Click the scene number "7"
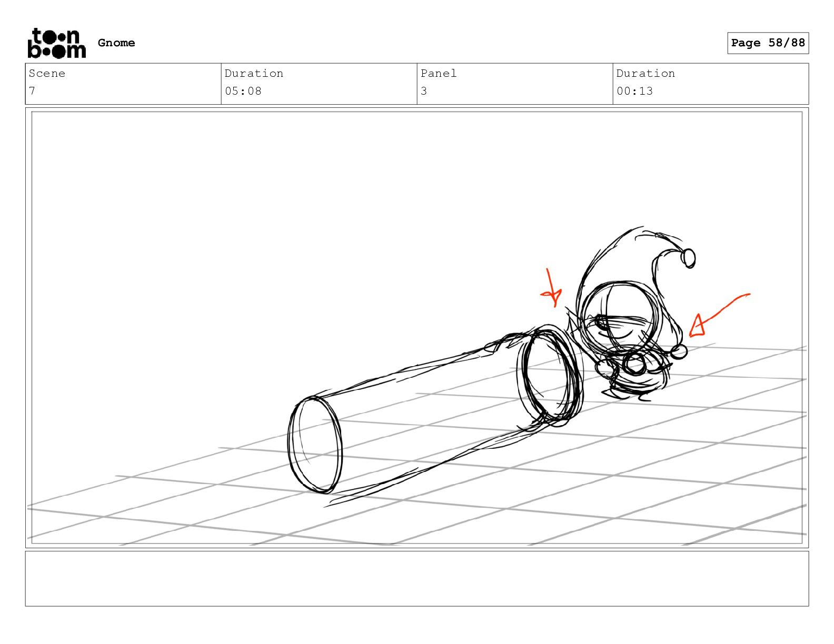This screenshot has width=834, height=644. [x=32, y=91]
